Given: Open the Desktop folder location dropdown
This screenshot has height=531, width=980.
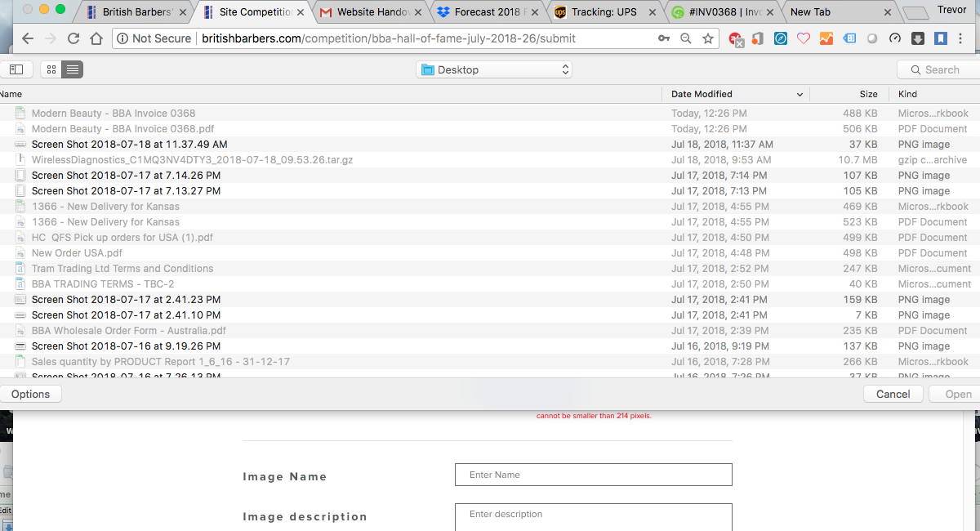Looking at the screenshot, I should [x=494, y=69].
